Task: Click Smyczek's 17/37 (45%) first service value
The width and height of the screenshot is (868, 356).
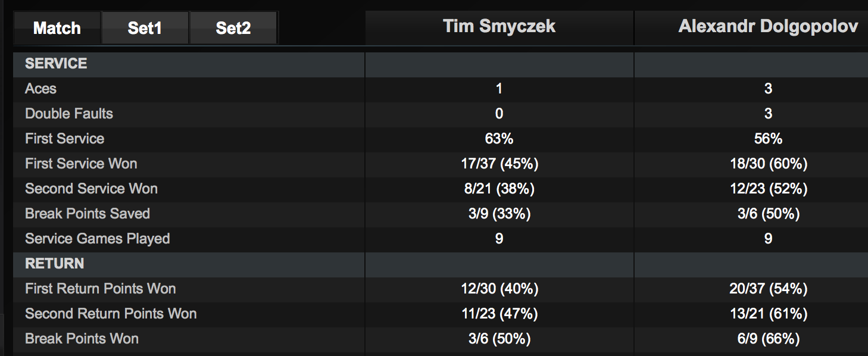Action: click(499, 164)
